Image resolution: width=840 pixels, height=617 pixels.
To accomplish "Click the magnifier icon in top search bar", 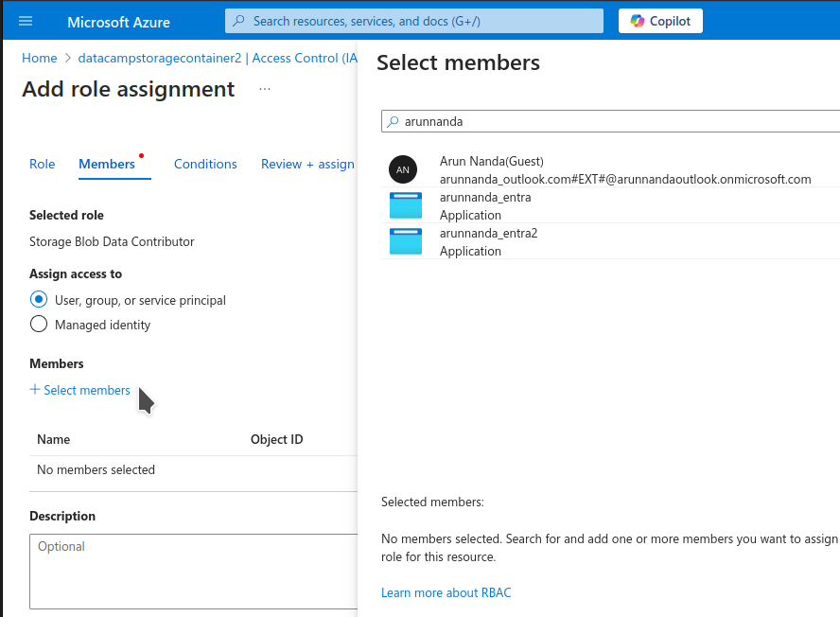I will (x=239, y=21).
